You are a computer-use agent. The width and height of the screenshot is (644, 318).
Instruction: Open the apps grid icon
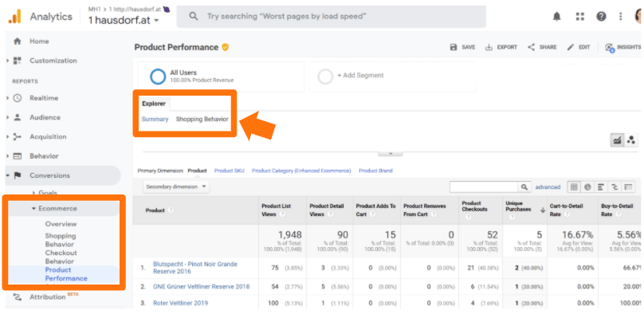point(579,17)
